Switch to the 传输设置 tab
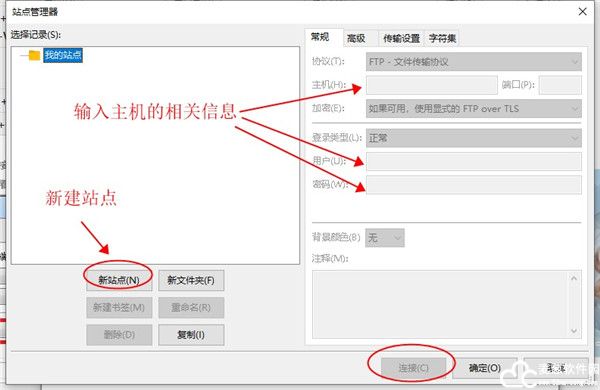Viewport: 600px width, 390px height. pos(401,38)
